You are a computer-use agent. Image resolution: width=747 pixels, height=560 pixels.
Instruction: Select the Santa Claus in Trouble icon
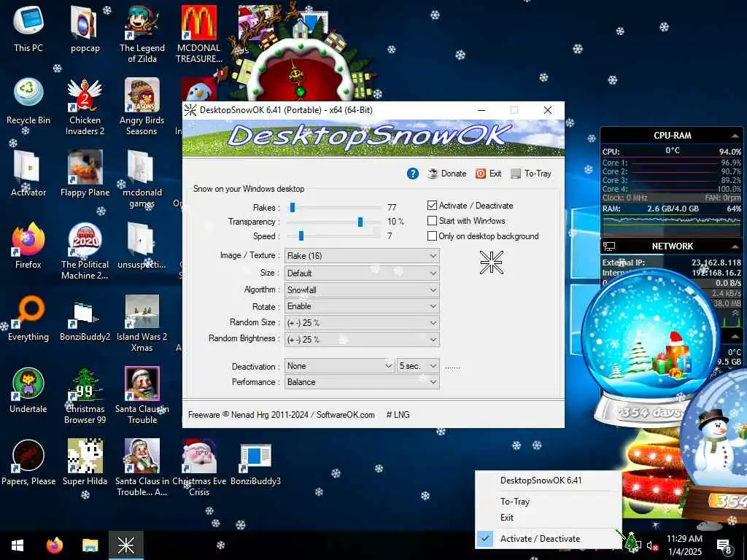[x=142, y=396]
